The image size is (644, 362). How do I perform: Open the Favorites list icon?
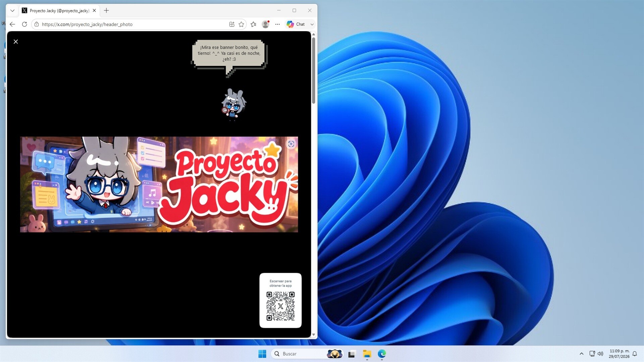254,24
